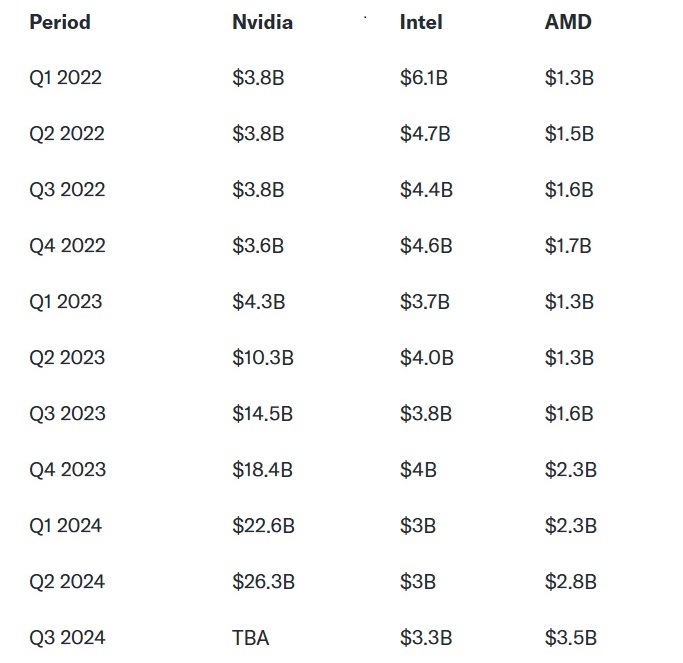This screenshot has height=663, width=683.
Task: Click the Nvidia column header
Action: [262, 22]
